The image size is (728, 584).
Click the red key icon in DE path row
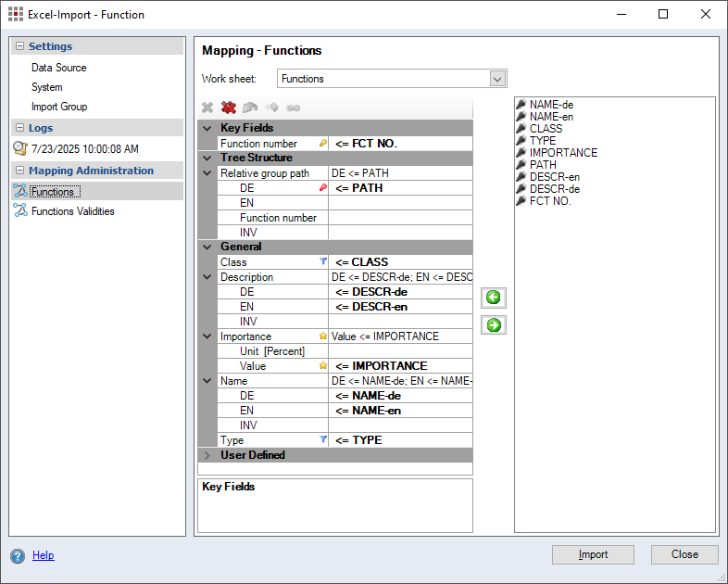pyautogui.click(x=323, y=188)
